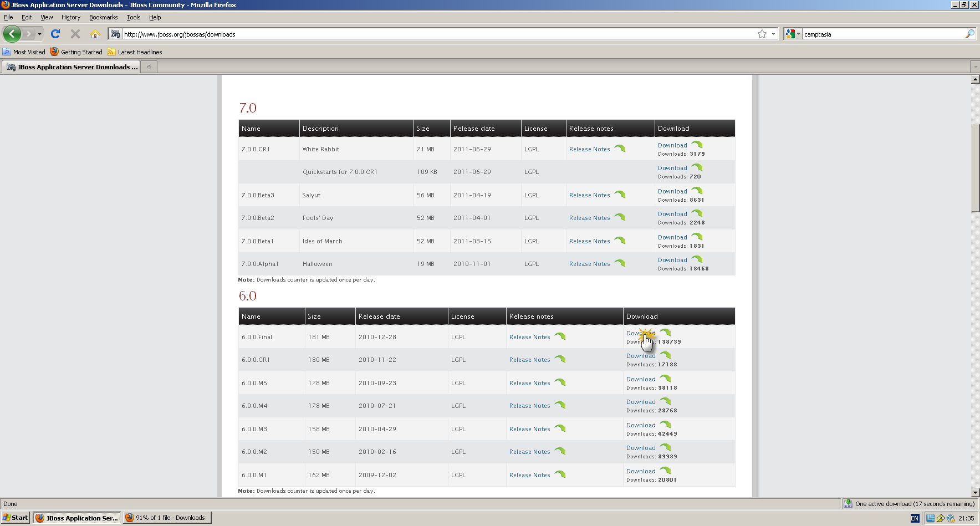Image resolution: width=980 pixels, height=526 pixels.
Task: Open the search engine selection dropdown
Action: 797,34
